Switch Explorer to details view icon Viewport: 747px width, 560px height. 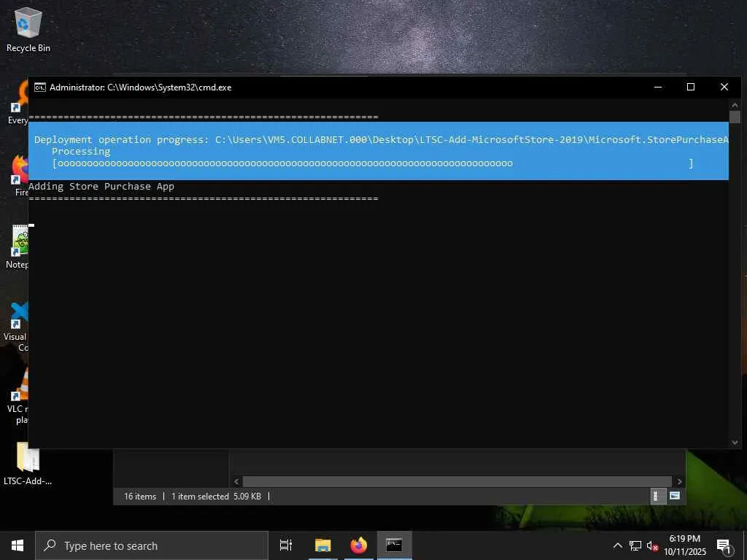657,496
